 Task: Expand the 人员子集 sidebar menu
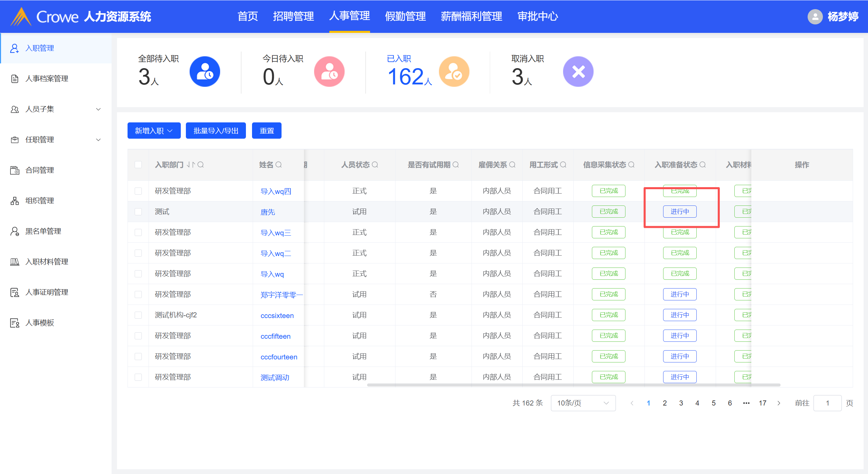[x=56, y=109]
